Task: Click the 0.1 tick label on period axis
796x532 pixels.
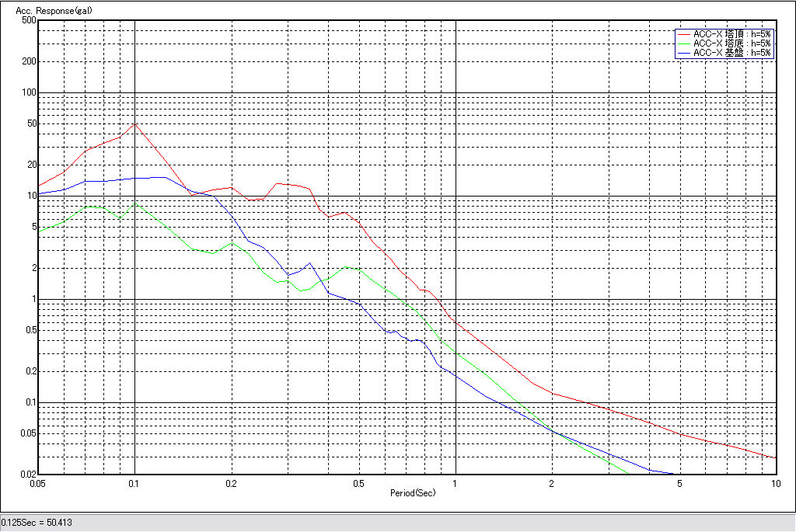Action: (x=135, y=483)
